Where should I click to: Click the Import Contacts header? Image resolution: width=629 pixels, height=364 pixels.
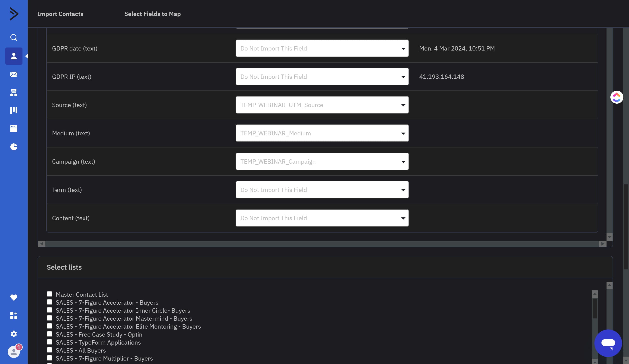[x=60, y=14]
